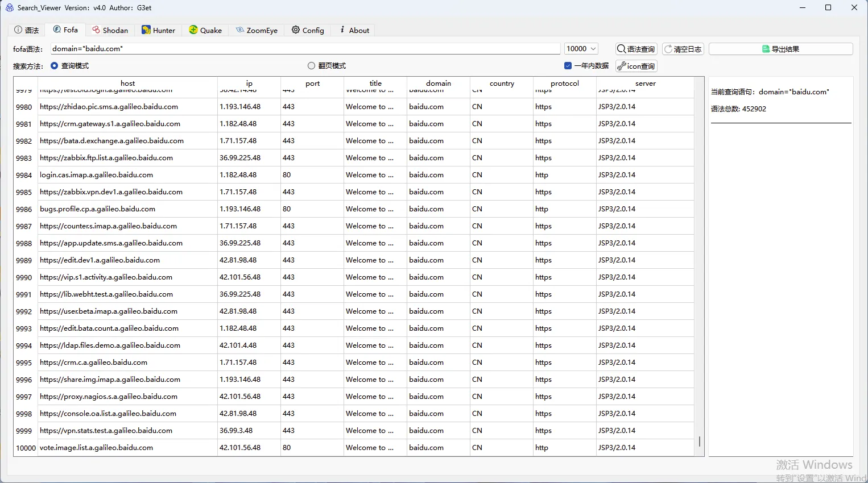Image resolution: width=868 pixels, height=483 pixels.
Task: Click the host column header
Action: click(x=127, y=83)
